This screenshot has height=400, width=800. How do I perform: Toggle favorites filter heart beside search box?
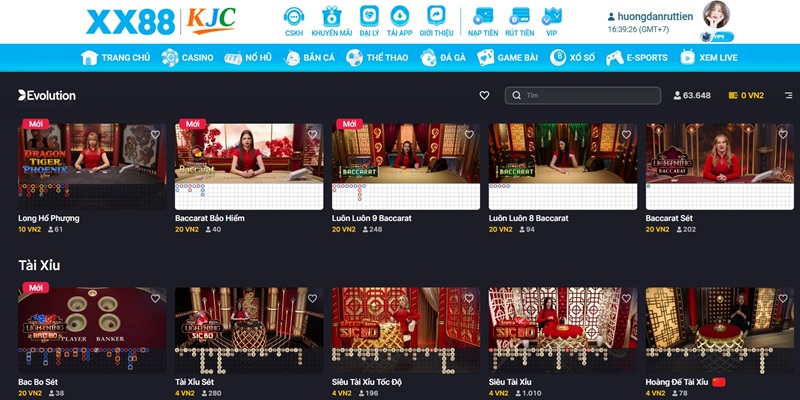tap(485, 96)
